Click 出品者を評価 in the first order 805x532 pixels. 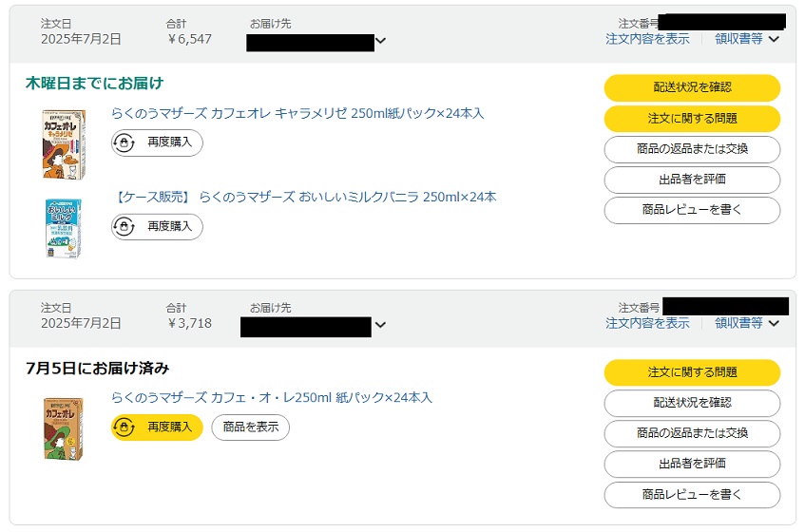click(692, 180)
